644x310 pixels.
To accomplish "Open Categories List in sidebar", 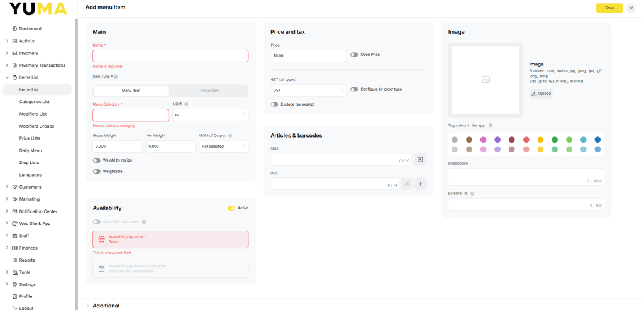I will coord(34,102).
